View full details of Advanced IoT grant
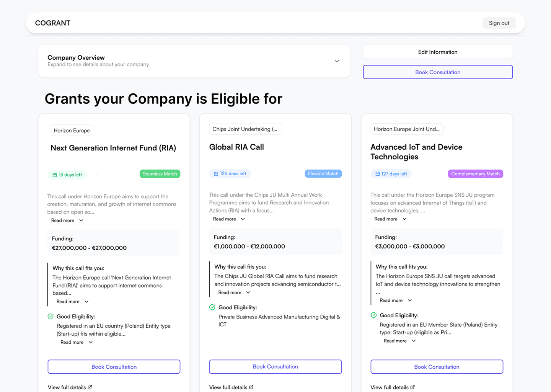The width and height of the screenshot is (551, 392). [x=390, y=387]
